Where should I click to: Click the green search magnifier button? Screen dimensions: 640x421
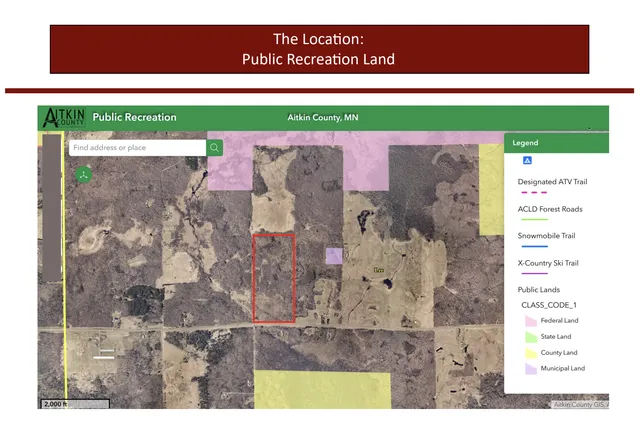click(214, 148)
